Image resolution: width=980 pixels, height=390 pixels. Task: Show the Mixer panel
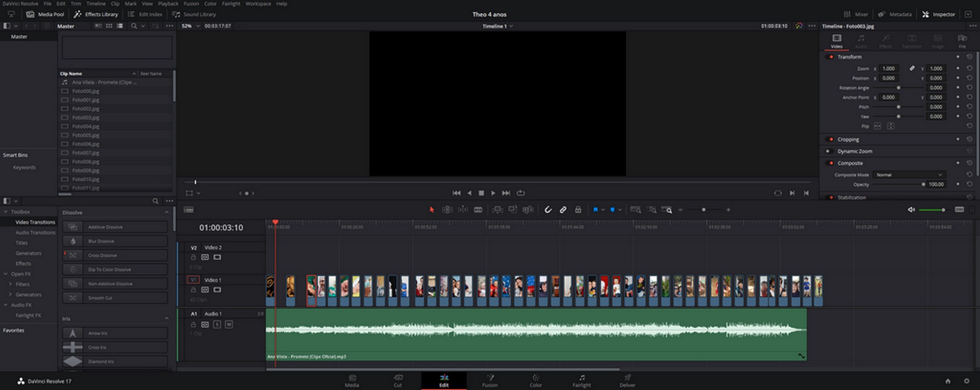coord(856,14)
